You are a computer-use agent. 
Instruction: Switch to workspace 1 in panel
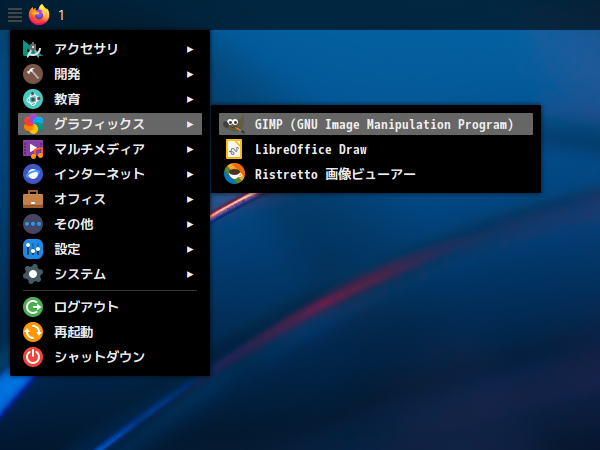(61, 15)
